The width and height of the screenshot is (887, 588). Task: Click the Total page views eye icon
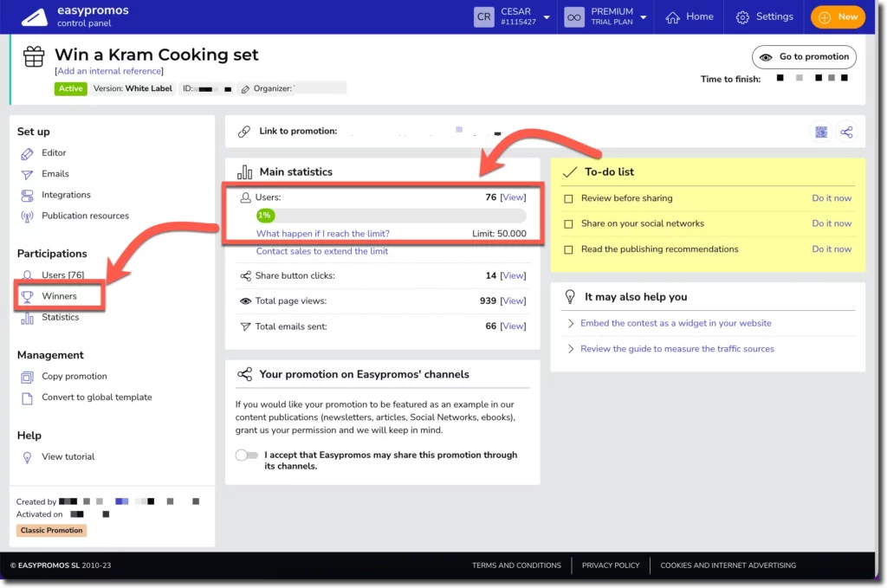tap(245, 301)
